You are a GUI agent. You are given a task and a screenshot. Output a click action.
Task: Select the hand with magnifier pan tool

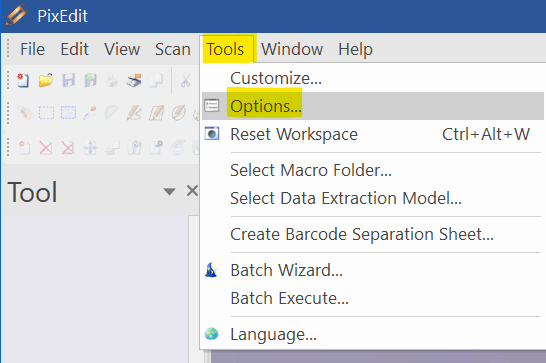tap(24, 113)
